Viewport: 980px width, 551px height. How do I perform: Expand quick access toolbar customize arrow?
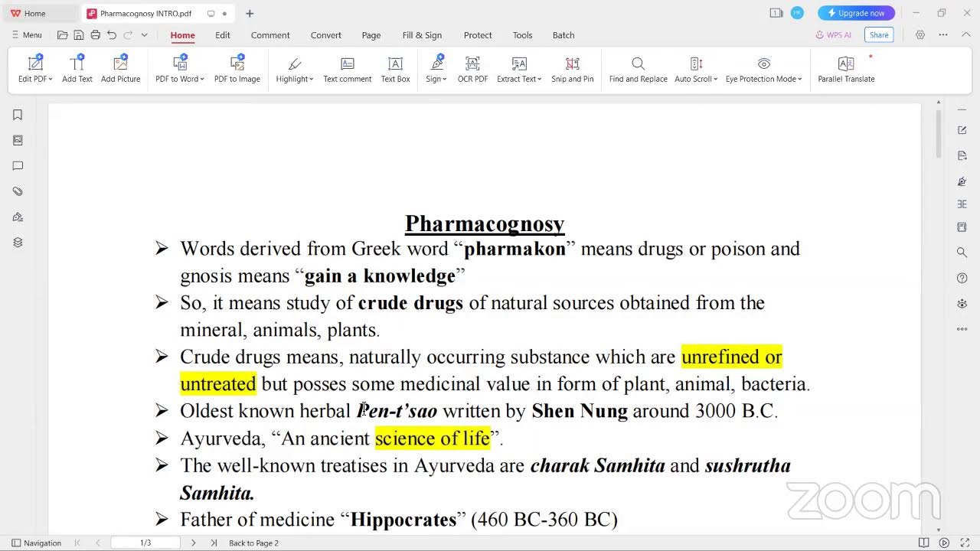tap(144, 35)
